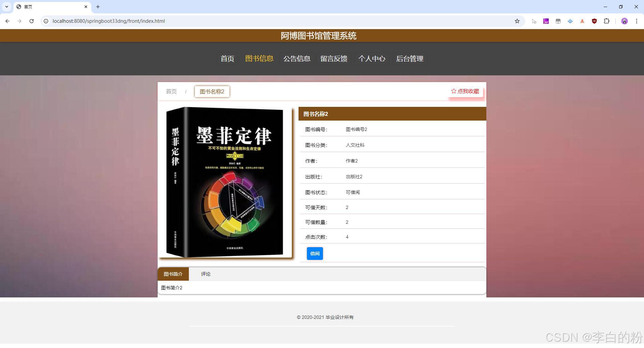Click the browser forward arrow
The height and width of the screenshot is (348, 644).
(19, 21)
